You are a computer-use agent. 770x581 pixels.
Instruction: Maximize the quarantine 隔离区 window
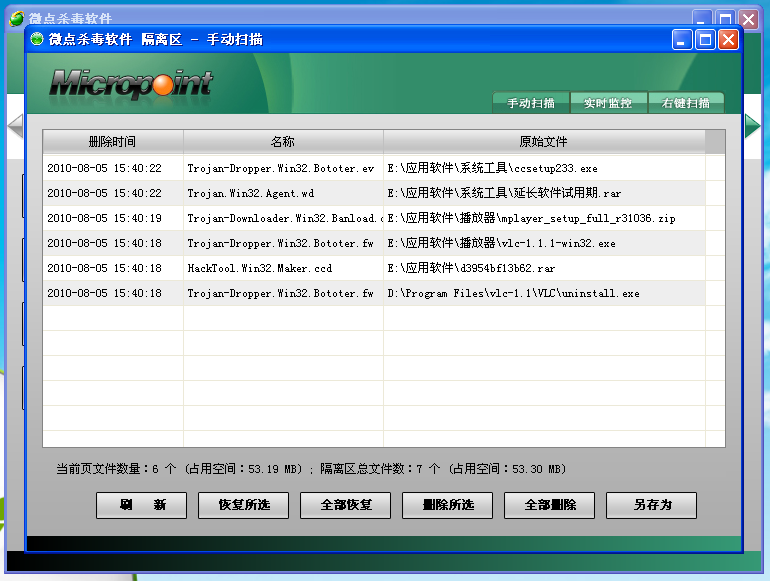705,40
